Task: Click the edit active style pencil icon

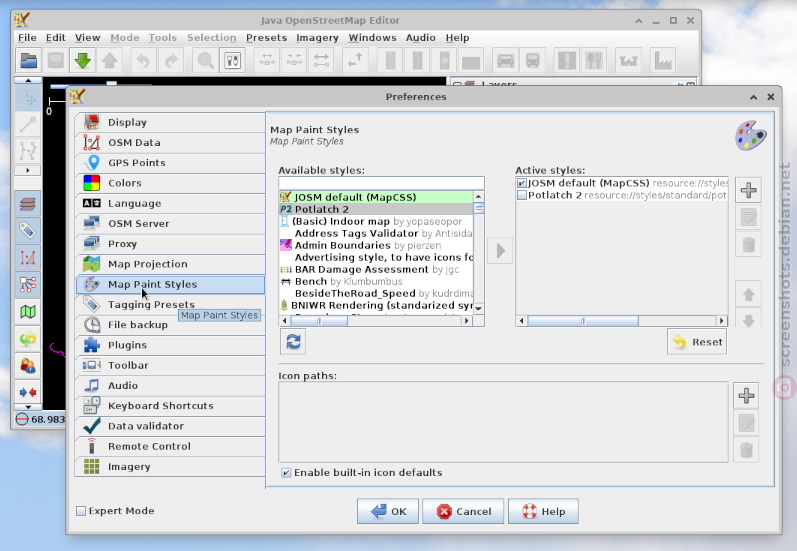Action: pyautogui.click(x=748, y=218)
